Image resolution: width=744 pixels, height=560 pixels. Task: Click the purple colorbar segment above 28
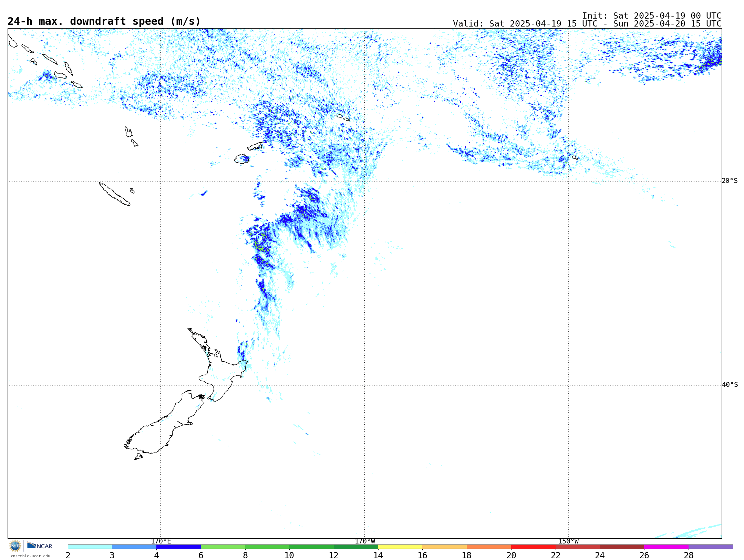(x=711, y=547)
